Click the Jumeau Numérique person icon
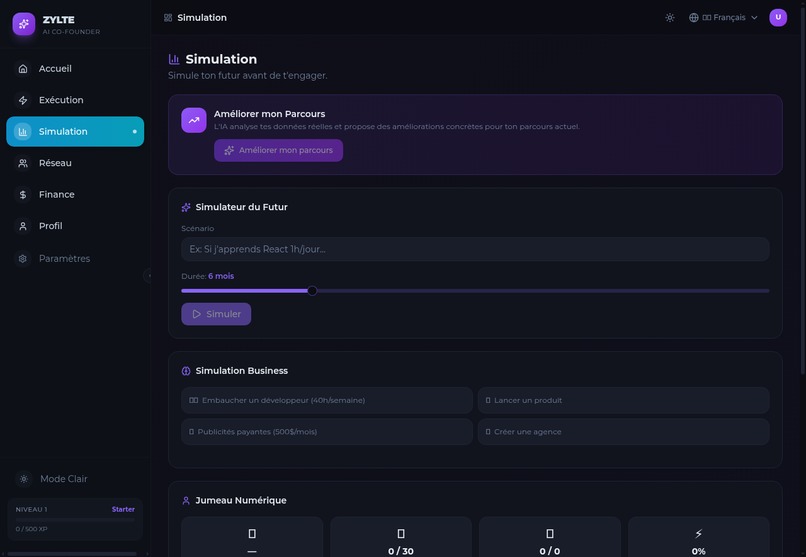The height and width of the screenshot is (557, 806). (186, 500)
